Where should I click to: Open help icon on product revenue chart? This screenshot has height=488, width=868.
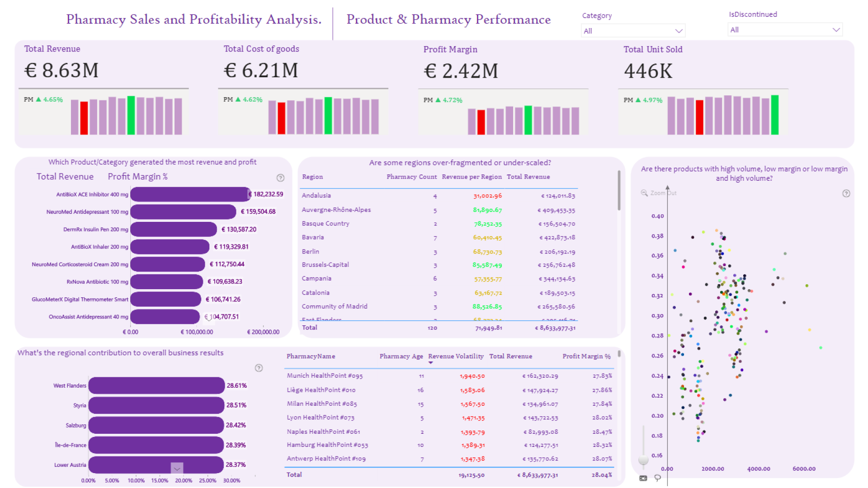[x=280, y=178]
